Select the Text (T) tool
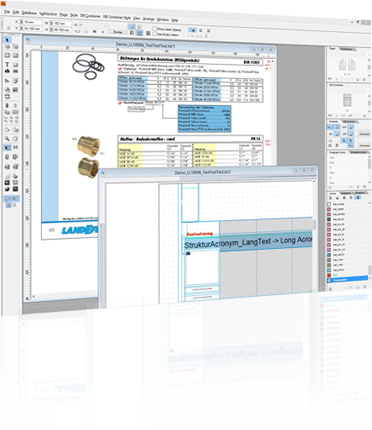Image resolution: width=372 pixels, height=430 pixels. tap(7, 64)
